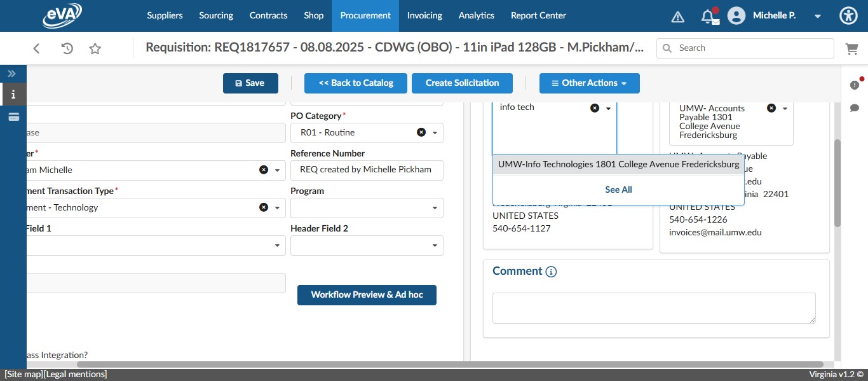The height and width of the screenshot is (381, 868).
Task: Open the Michelle P. account menu
Action: (x=763, y=15)
